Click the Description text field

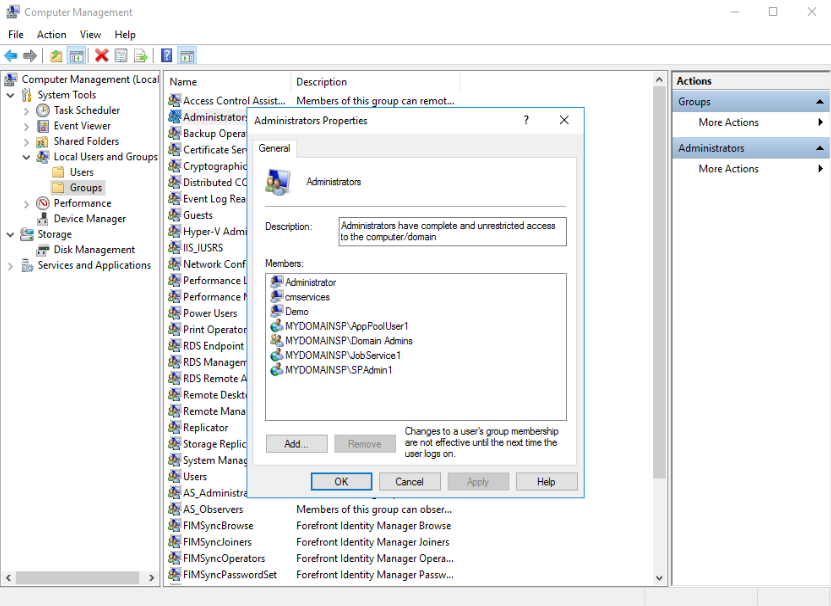(x=452, y=232)
